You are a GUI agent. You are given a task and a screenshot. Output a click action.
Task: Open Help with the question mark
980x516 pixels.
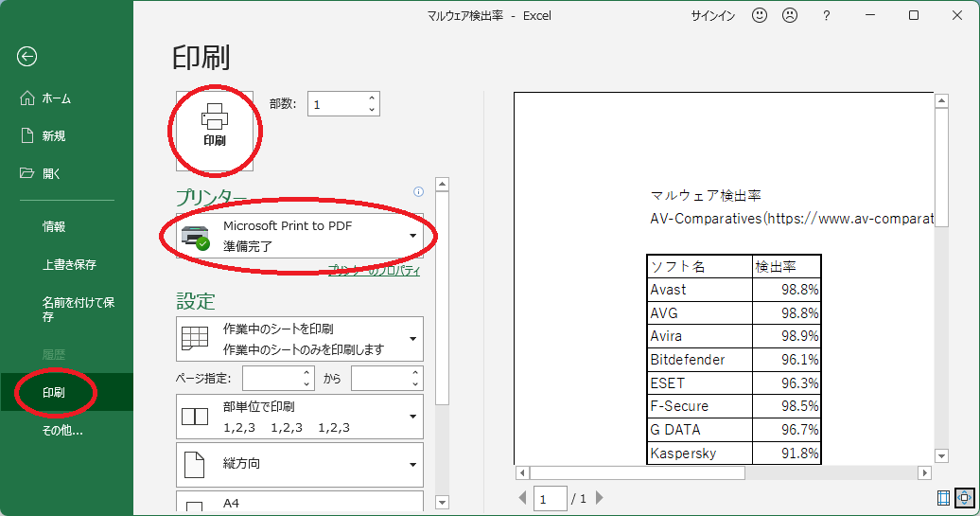coord(826,16)
